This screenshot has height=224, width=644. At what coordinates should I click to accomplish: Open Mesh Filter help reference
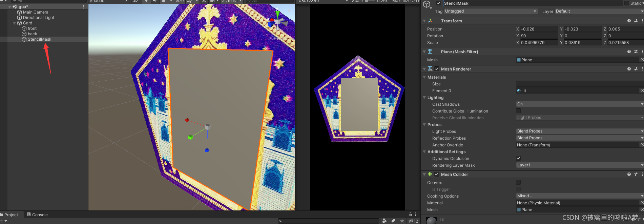pyautogui.click(x=629, y=52)
